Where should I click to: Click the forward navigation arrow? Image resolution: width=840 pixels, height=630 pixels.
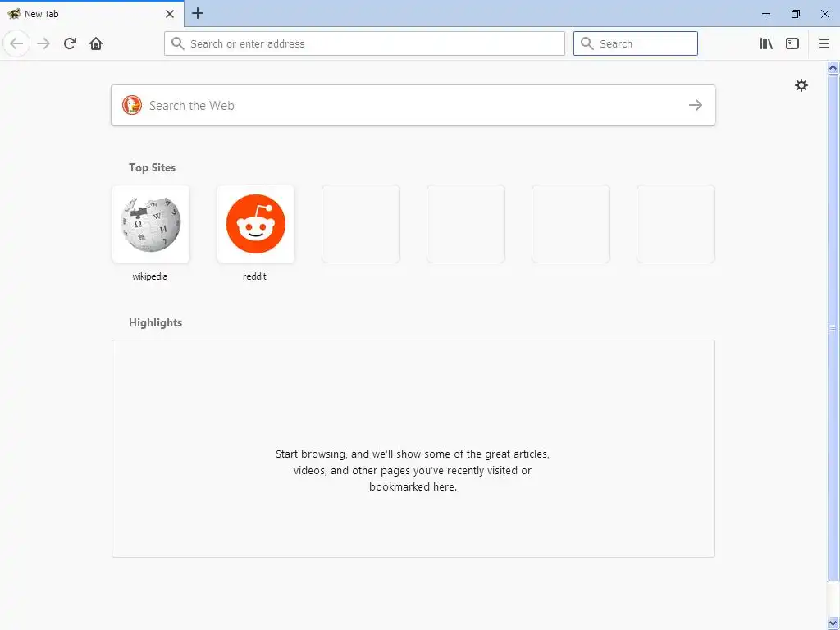[43, 43]
